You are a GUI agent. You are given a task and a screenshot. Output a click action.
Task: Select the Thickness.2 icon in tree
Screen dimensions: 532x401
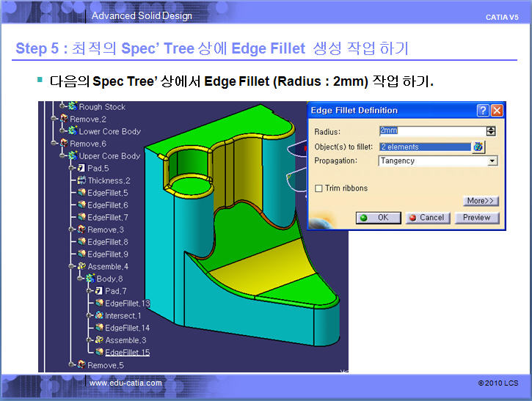(81, 180)
